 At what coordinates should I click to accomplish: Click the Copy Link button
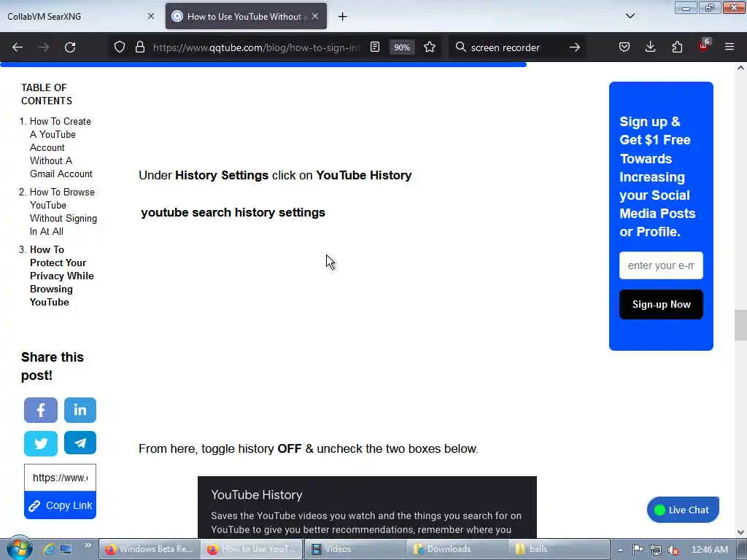[60, 505]
